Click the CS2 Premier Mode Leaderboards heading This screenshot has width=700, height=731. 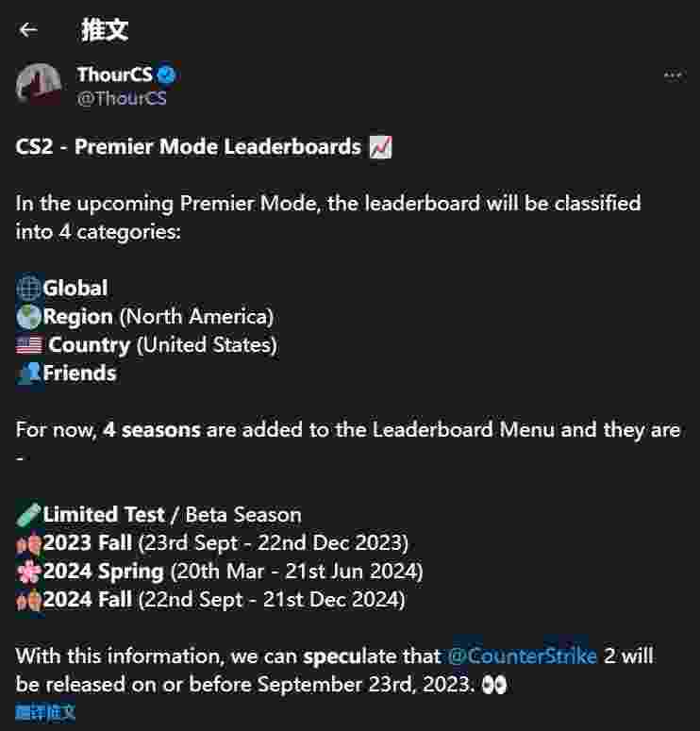(188, 147)
